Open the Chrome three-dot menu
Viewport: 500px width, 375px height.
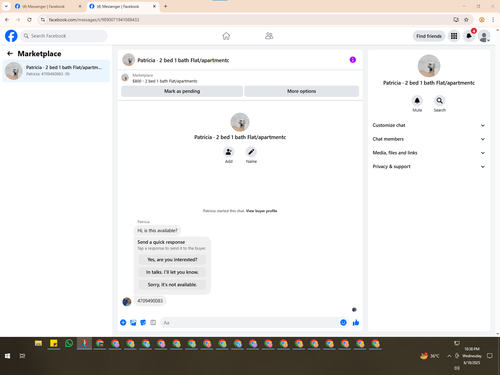[493, 20]
